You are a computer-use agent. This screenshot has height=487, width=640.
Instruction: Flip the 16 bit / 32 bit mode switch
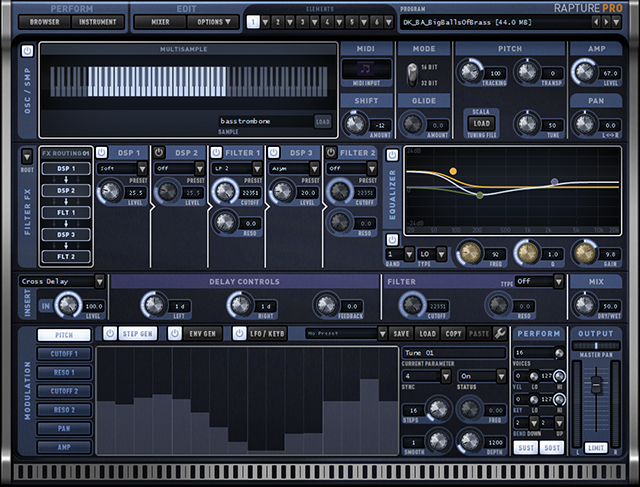coord(410,74)
